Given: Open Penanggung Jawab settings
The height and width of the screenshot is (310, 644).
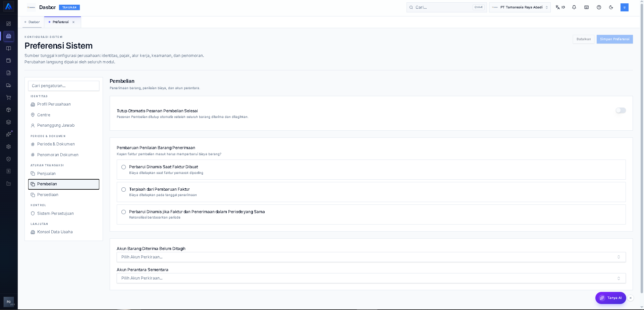Looking at the screenshot, I should pos(64,125).
